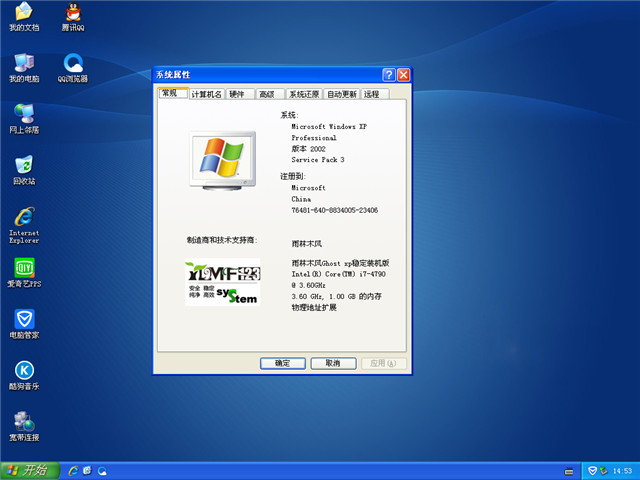Select the 网上邻居 desktop icon
This screenshot has height=480, width=640.
[x=24, y=119]
